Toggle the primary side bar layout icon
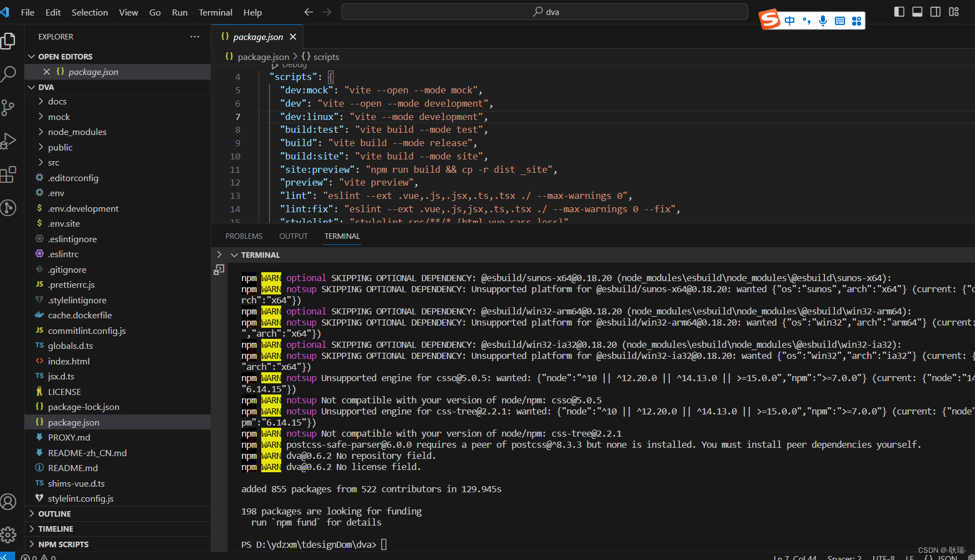 899,12
